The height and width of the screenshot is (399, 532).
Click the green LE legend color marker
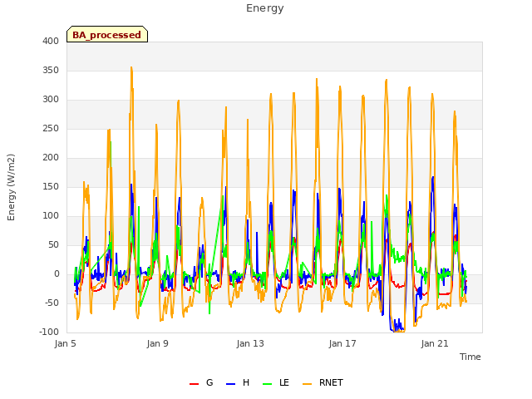coord(268,384)
